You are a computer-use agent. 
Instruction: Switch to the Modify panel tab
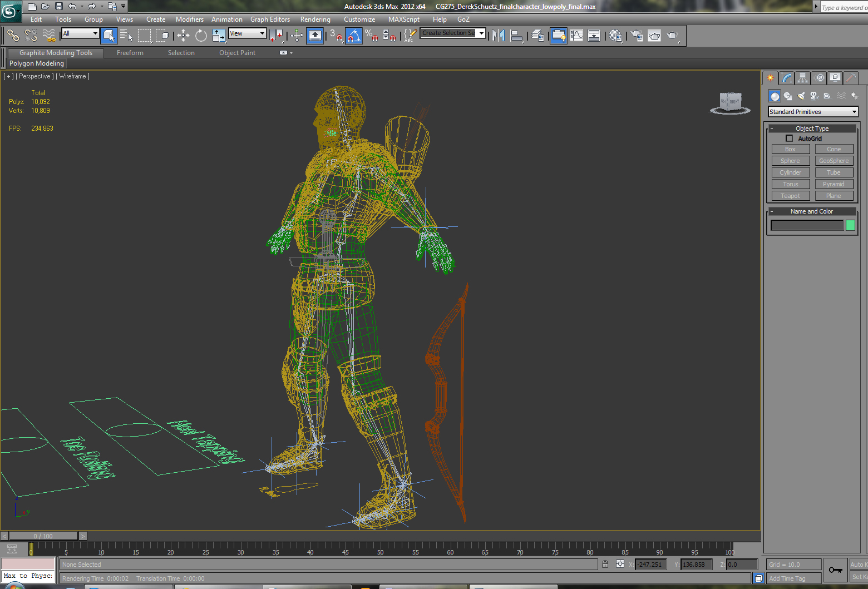[x=786, y=78]
